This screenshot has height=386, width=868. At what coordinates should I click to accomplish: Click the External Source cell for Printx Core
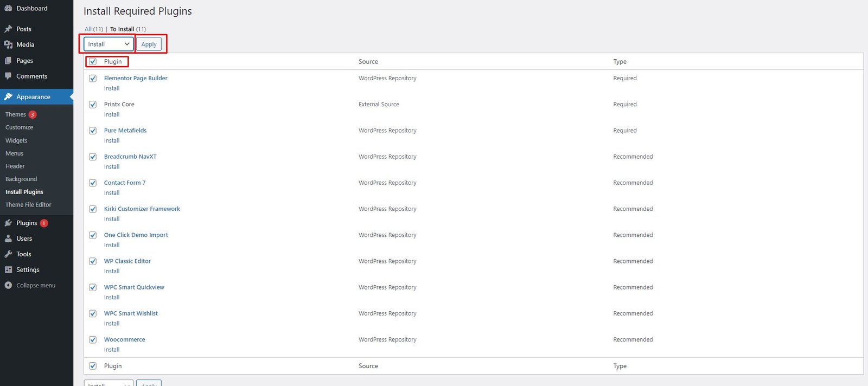[x=379, y=105]
